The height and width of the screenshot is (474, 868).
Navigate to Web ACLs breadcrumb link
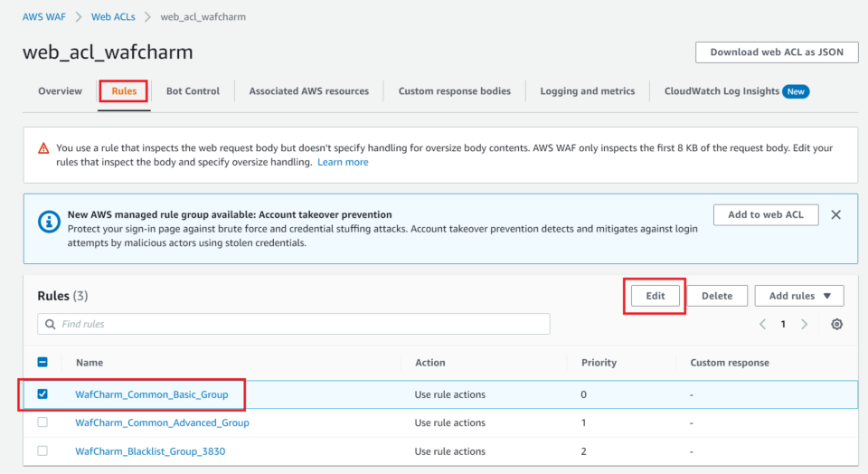(x=113, y=16)
